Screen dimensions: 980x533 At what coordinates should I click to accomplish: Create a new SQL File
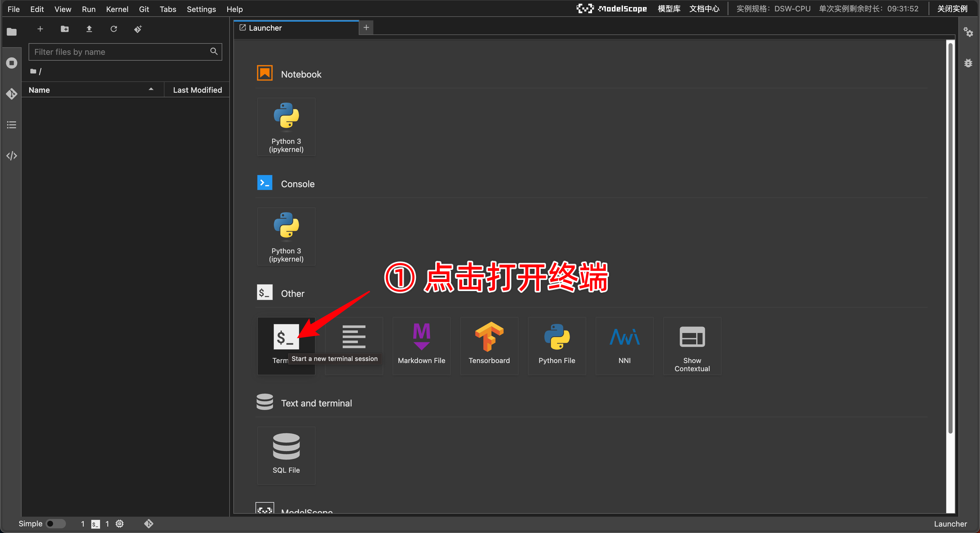coord(286,455)
